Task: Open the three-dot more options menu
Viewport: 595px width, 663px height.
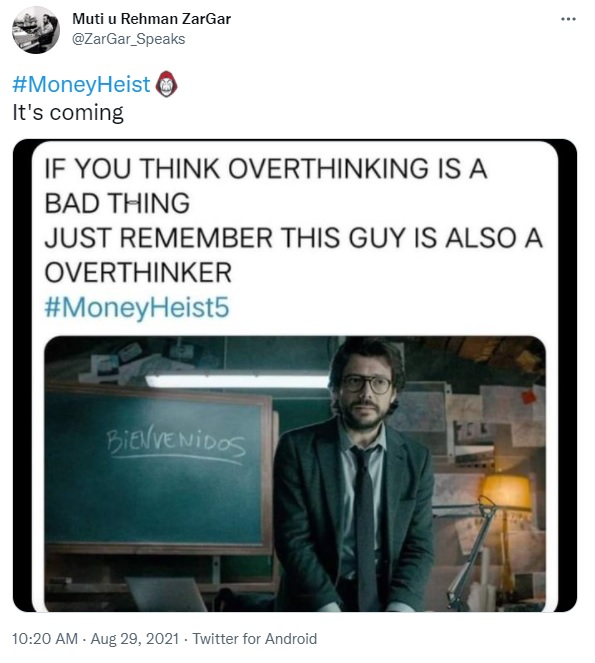Action: click(x=568, y=19)
